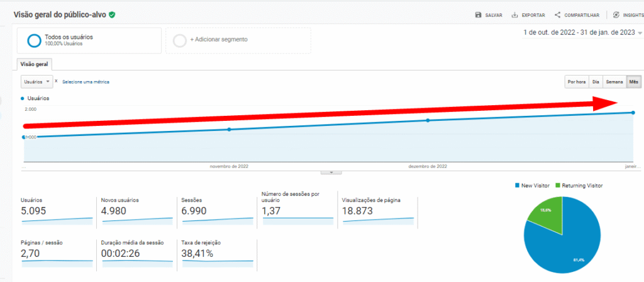Click the Todos os usuários segment circle

point(34,40)
